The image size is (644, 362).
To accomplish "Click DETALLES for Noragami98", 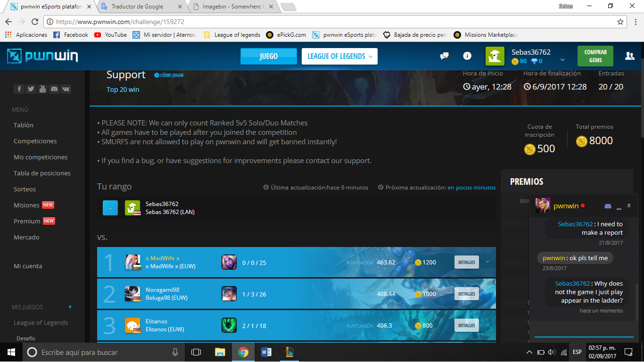I will [x=467, y=294].
